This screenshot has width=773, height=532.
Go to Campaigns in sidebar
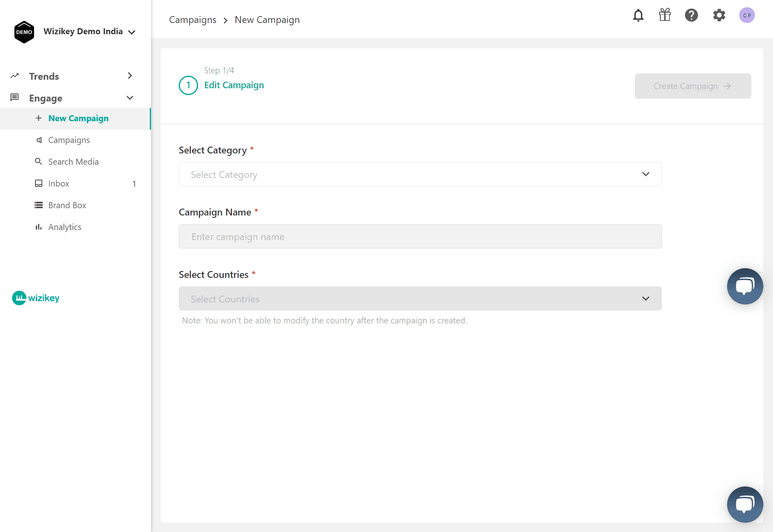click(x=69, y=140)
